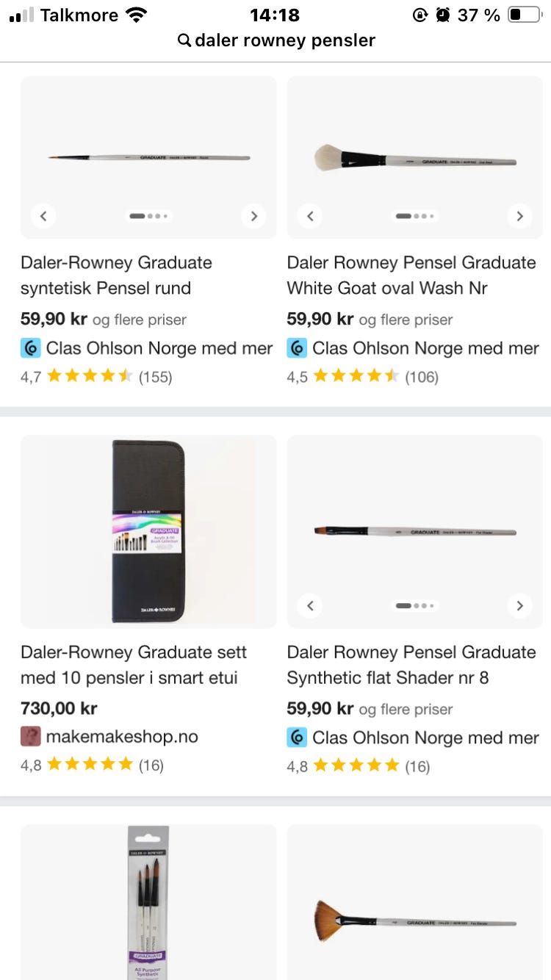
Task: Next image for White Goat oval Wash brush
Action: point(519,216)
